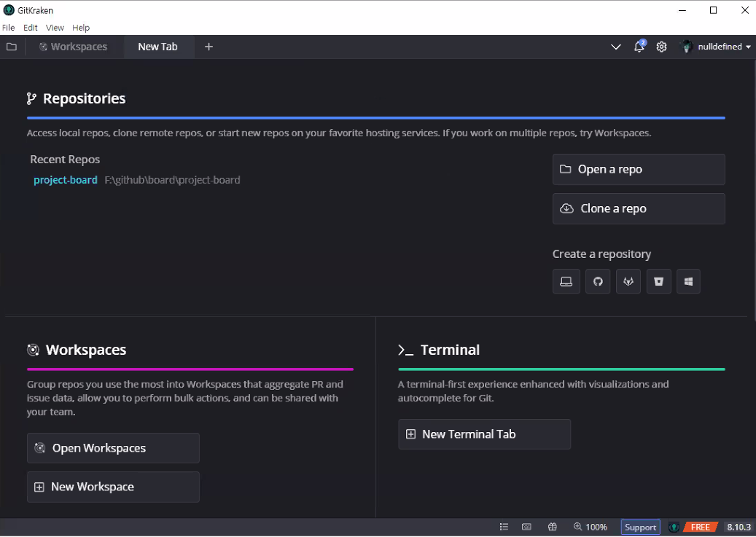The height and width of the screenshot is (537, 756).
Task: Click the Workspaces section heading
Action: coord(86,350)
